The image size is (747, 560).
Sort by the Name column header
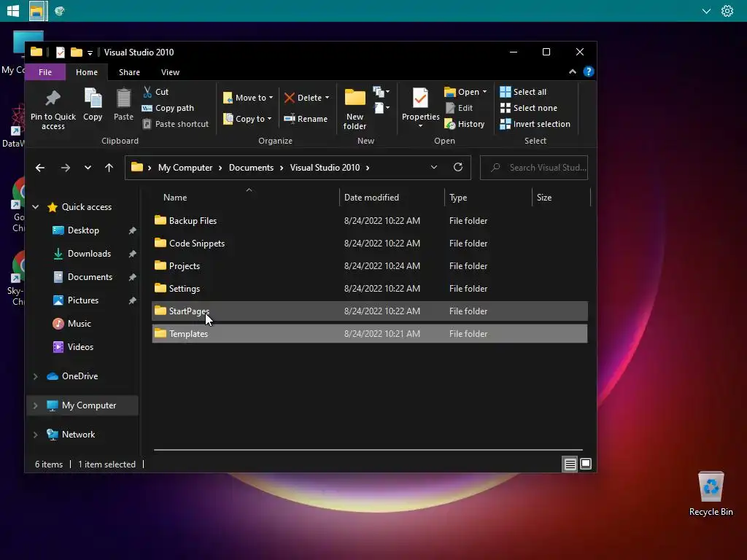click(x=175, y=198)
